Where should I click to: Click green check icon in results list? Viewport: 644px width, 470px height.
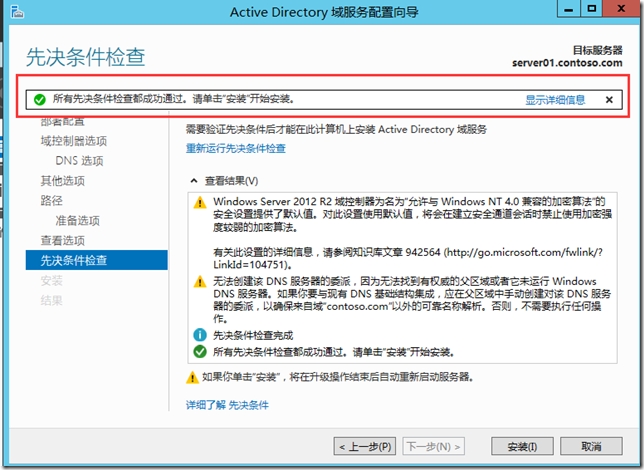coord(200,352)
